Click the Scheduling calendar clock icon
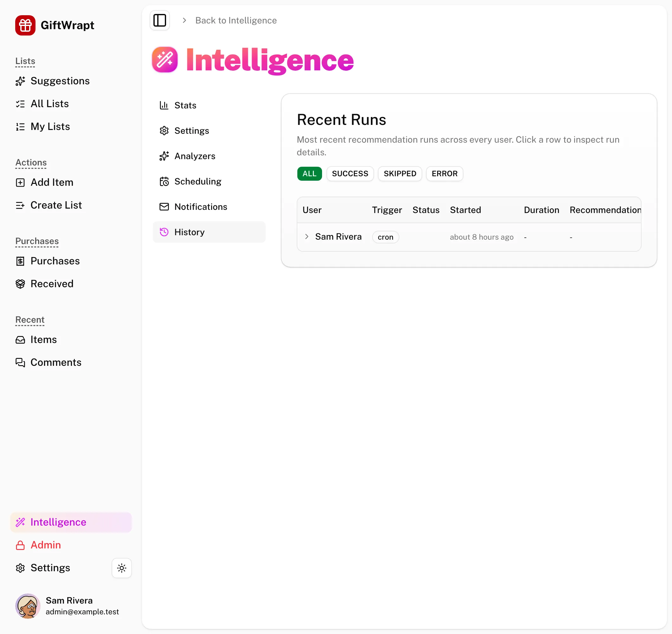The width and height of the screenshot is (672, 634). click(x=164, y=182)
